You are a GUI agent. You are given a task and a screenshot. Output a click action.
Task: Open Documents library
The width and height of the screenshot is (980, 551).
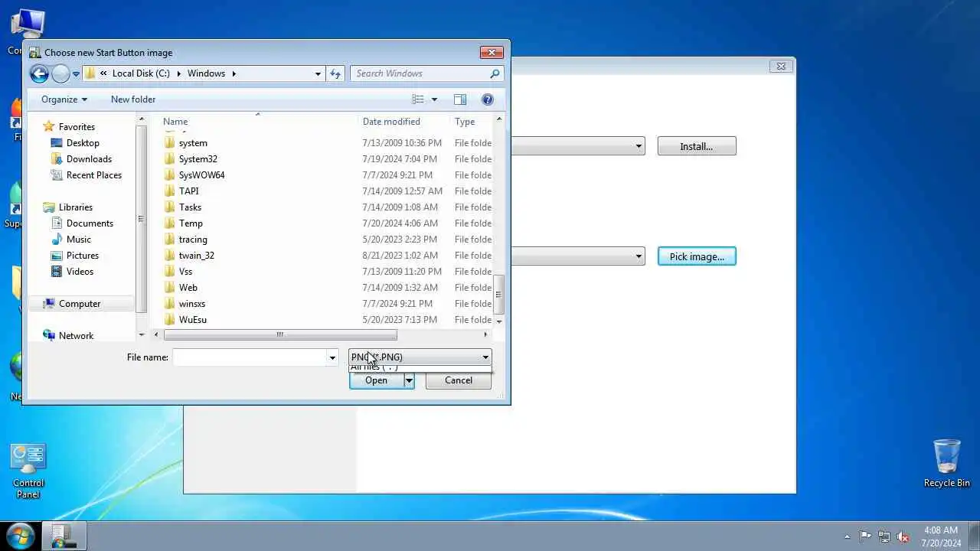tap(90, 223)
